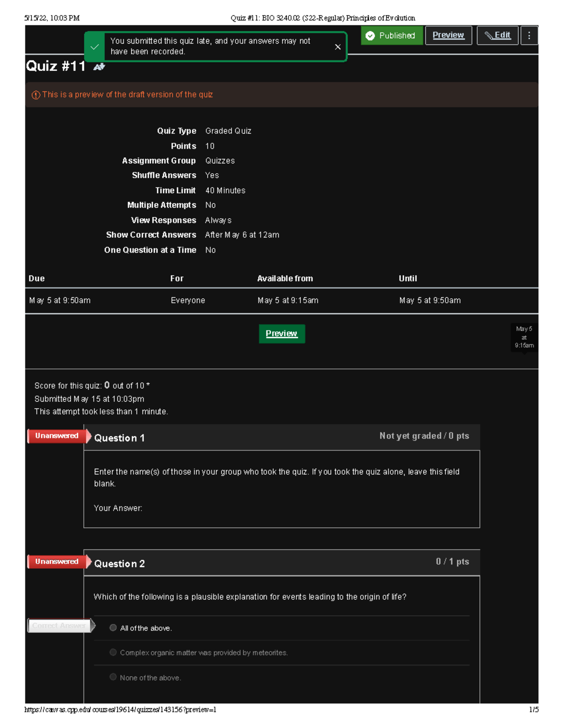Click the Question 1 header
This screenshot has height=728, width=563.
[x=119, y=438]
